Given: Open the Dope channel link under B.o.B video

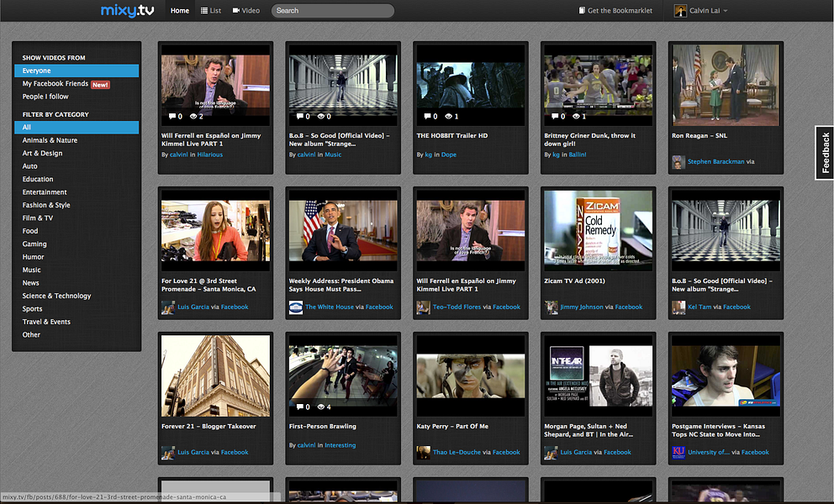Looking at the screenshot, I should [449, 154].
